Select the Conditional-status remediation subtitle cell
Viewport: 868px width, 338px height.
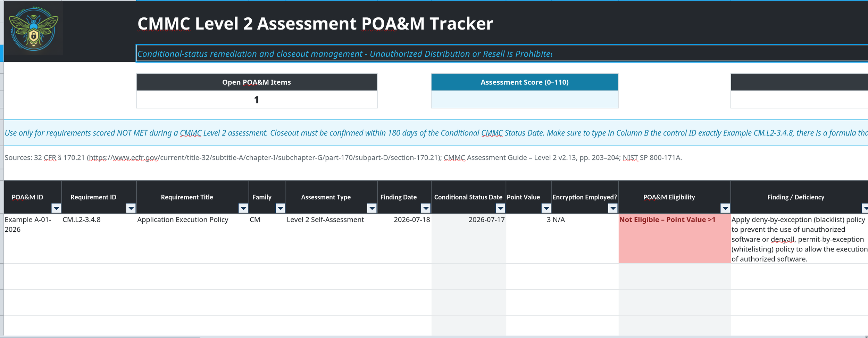502,53
